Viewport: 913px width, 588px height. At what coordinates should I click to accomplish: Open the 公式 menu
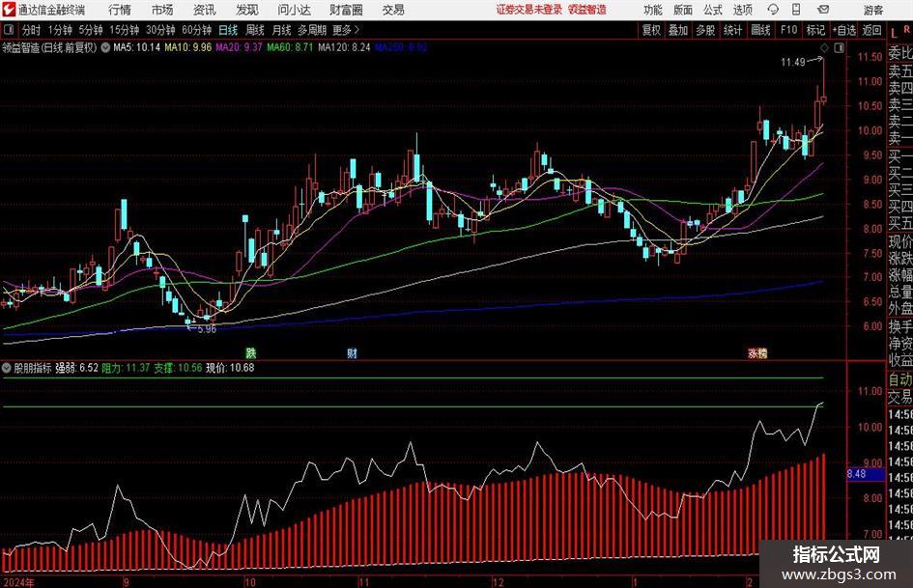point(713,10)
